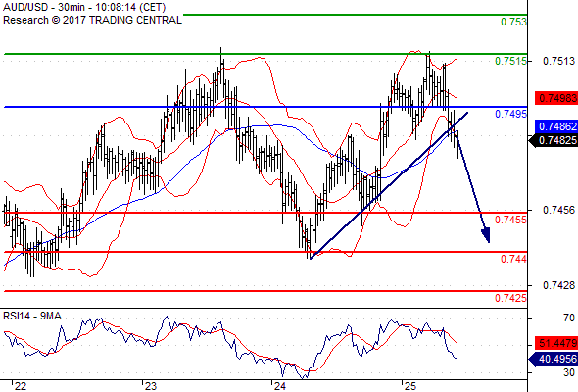The image size is (578, 392).
Task: Click the 0.7513 price axis value
Action: [x=558, y=61]
